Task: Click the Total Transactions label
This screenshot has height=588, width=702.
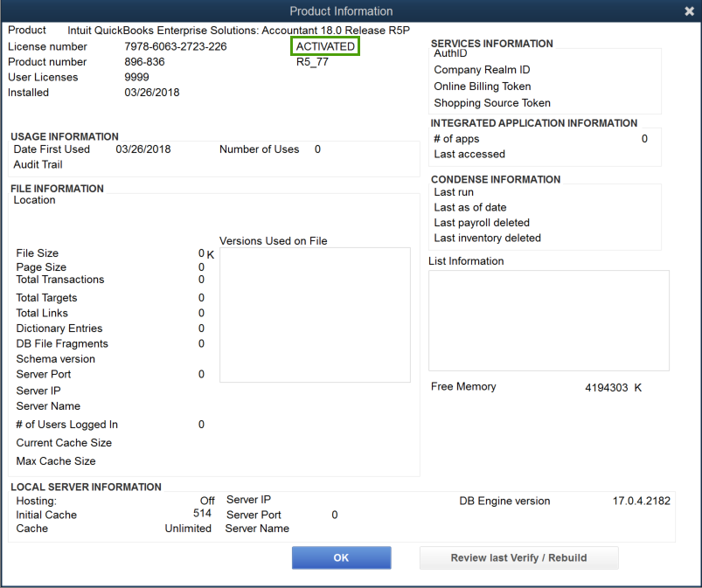Action: (x=60, y=280)
